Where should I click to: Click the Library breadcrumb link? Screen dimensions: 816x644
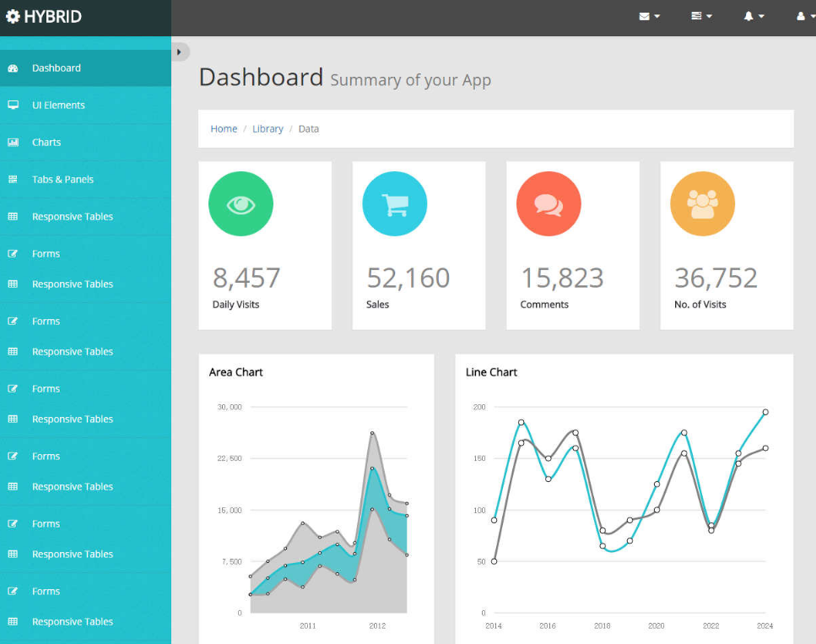click(267, 129)
